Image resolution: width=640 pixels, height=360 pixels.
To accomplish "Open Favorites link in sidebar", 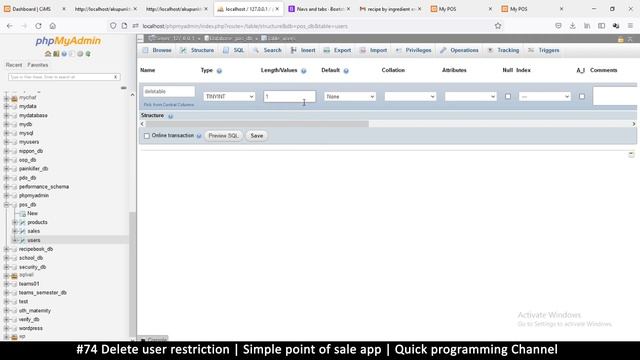I will pos(38,65).
